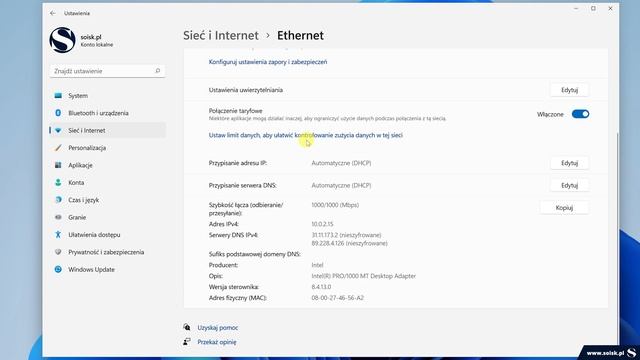Click the Prywatność i zabezpieczenia shield icon

tap(58, 252)
